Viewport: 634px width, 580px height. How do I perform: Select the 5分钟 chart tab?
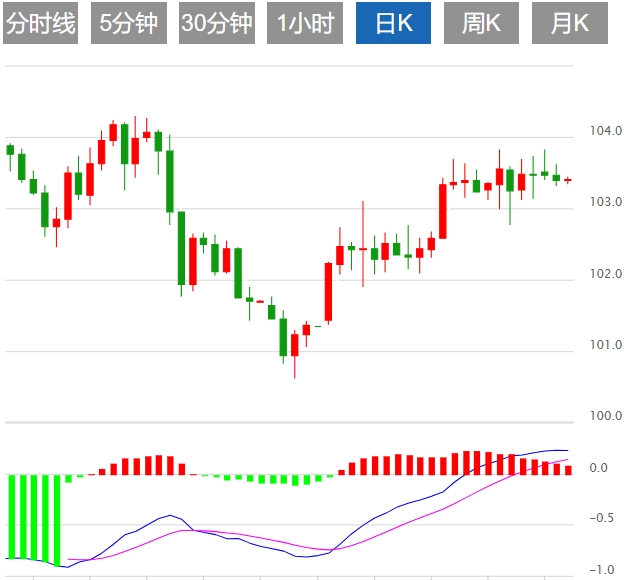tap(129, 23)
